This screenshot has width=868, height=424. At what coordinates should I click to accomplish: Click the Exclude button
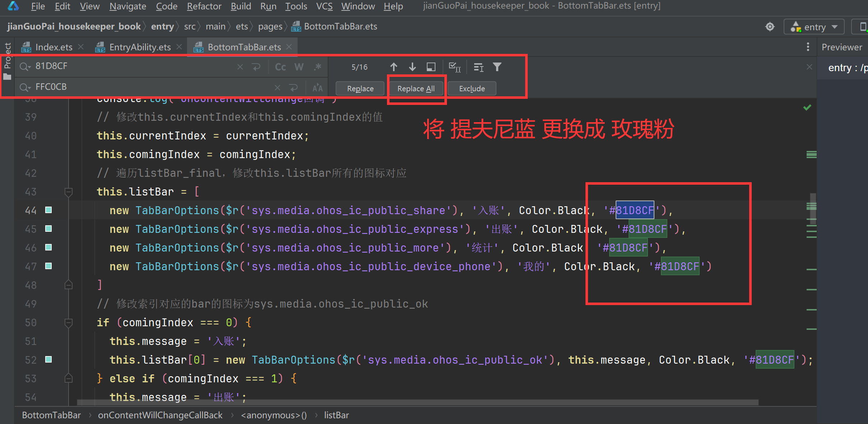pos(472,88)
